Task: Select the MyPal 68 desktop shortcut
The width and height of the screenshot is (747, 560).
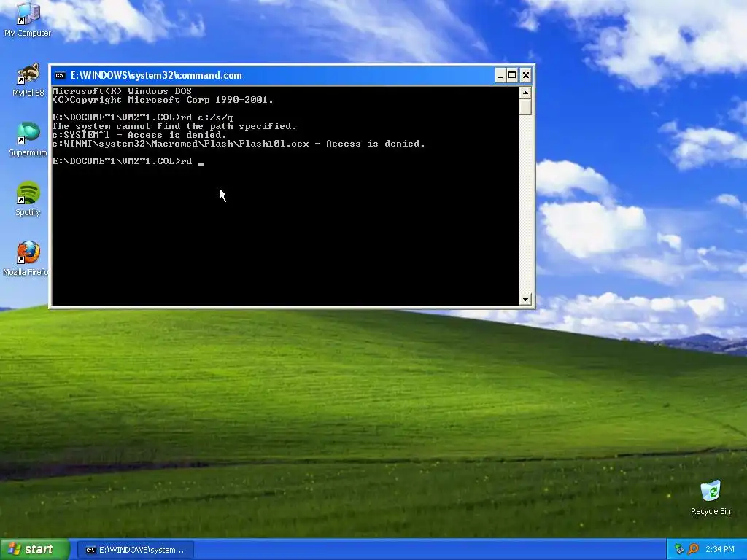Action: 28,80
